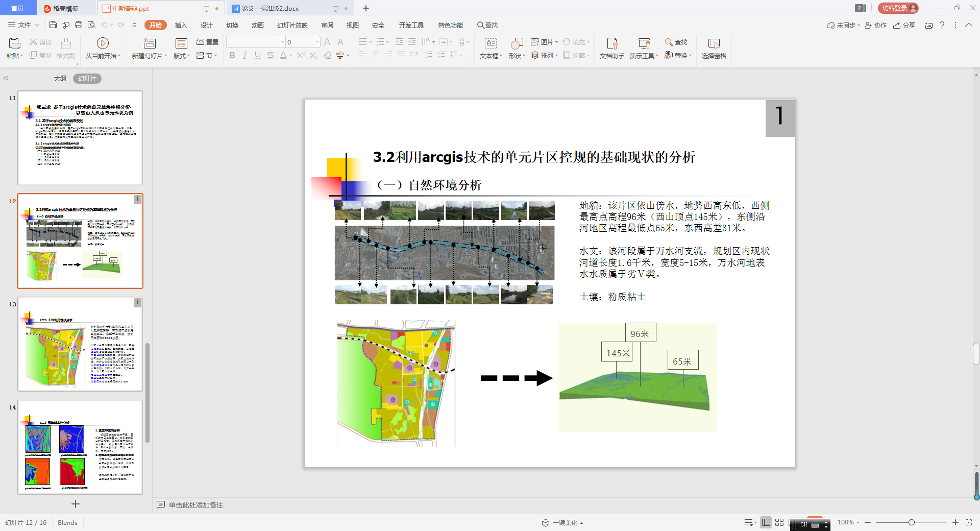Click the New Slide (新建幻灯片) icon
980x531 pixels.
[150, 43]
